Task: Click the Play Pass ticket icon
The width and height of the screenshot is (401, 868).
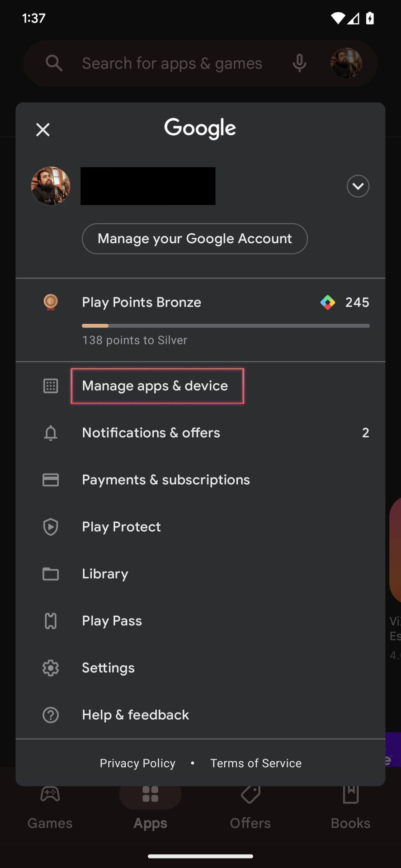Action: [x=51, y=621]
